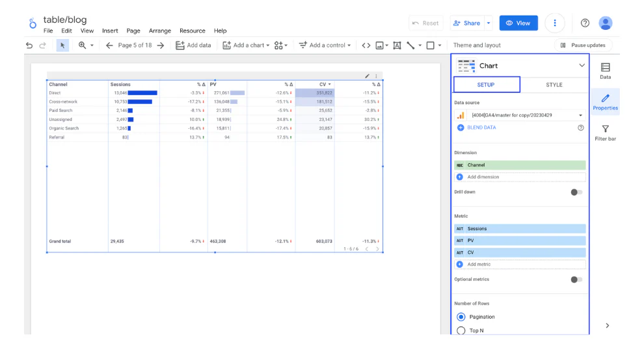The height and width of the screenshot is (348, 644).
Task: Toggle the Drill down switch
Action: 576,193
